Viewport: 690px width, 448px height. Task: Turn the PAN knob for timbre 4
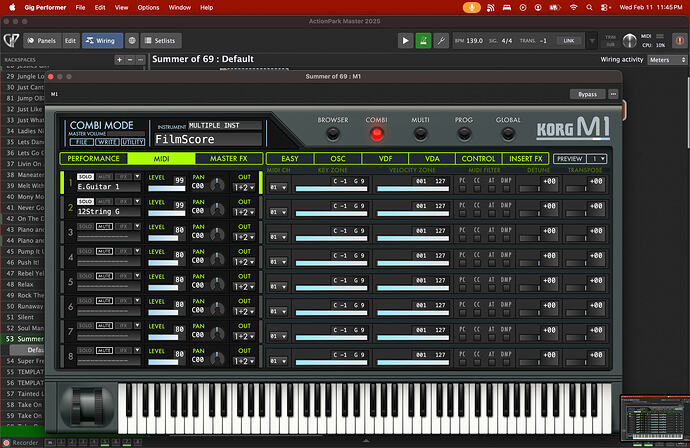coord(217,260)
